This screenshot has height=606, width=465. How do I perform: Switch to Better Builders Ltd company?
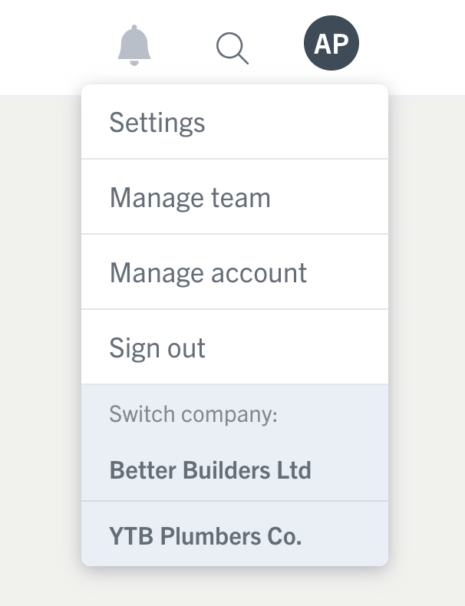click(235, 470)
